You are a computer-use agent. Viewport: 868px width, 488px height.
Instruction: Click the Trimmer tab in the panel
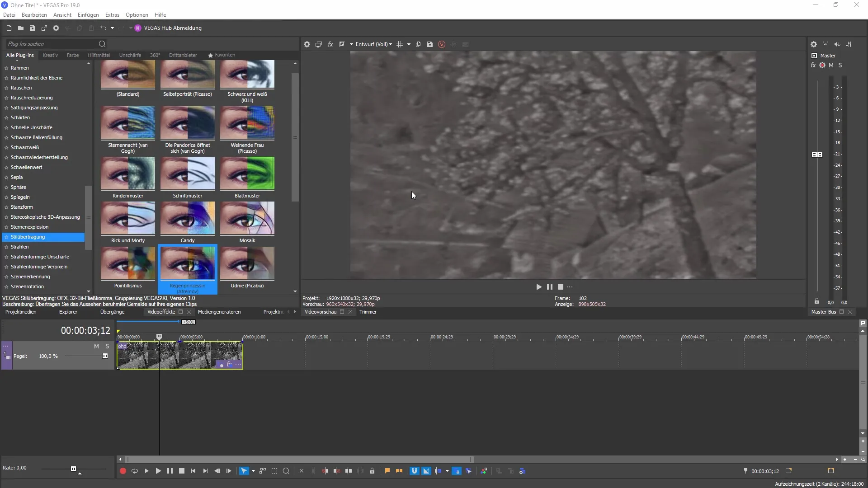(368, 312)
